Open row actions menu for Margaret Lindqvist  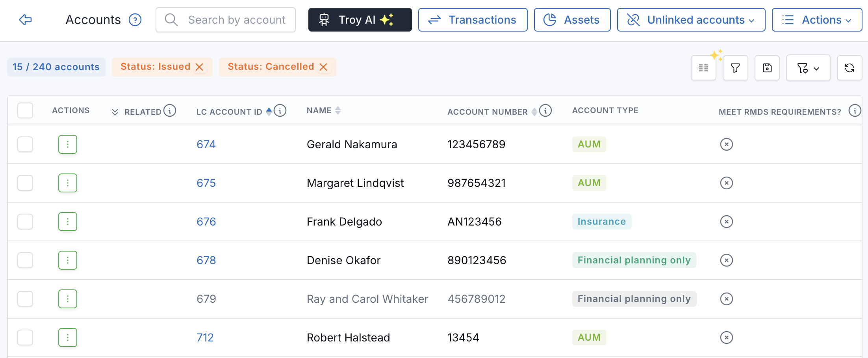(x=68, y=183)
